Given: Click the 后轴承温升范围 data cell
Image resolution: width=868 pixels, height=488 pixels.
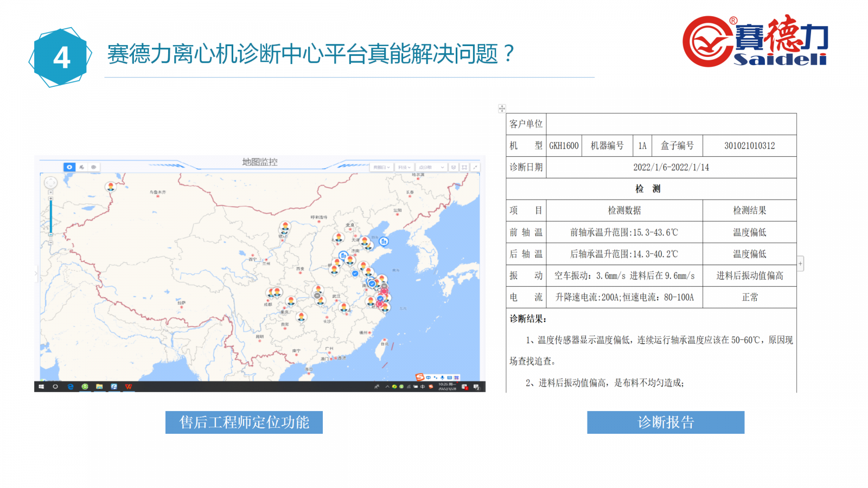Looking at the screenshot, I should (624, 254).
